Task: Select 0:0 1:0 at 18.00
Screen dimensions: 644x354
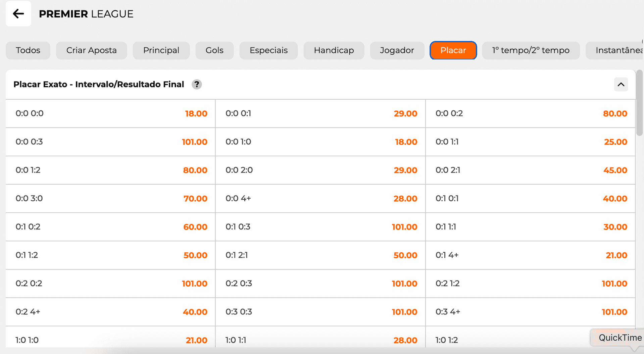Action: 320,142
